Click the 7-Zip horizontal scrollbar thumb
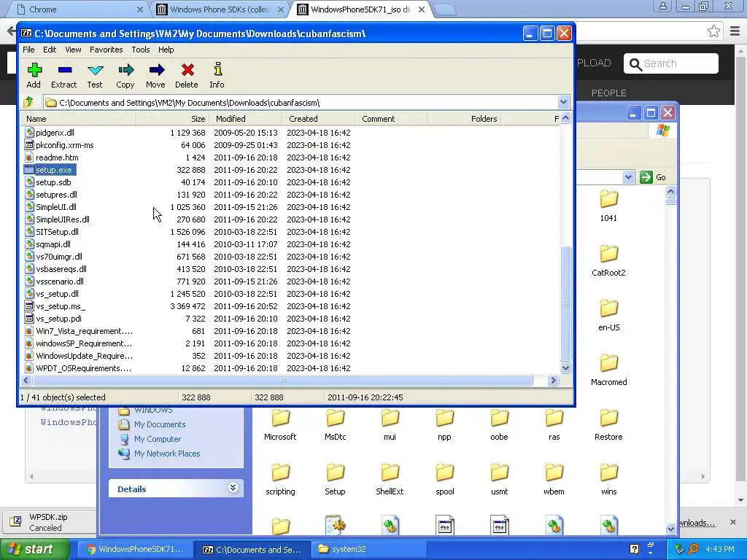 (282, 381)
